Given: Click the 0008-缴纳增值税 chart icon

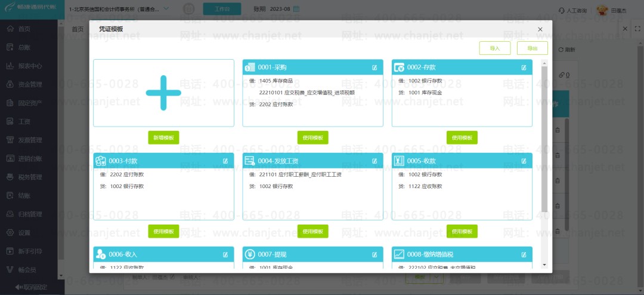Looking at the screenshot, I should click(399, 254).
